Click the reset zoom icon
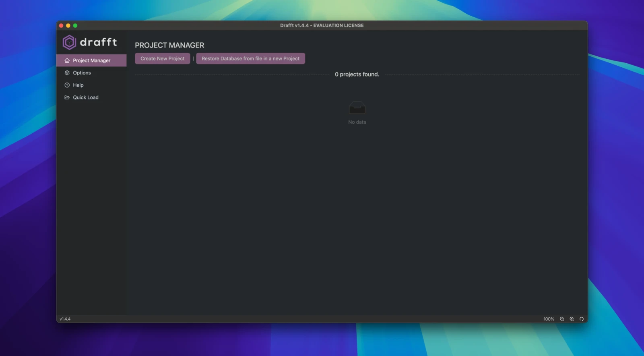Viewport: 644px width, 356px height. click(x=582, y=319)
